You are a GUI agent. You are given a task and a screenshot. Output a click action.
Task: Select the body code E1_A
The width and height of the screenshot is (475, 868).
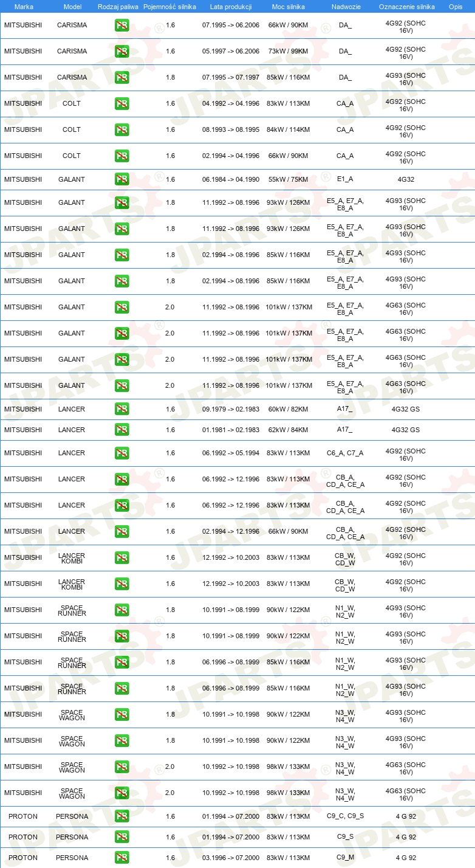tap(345, 179)
